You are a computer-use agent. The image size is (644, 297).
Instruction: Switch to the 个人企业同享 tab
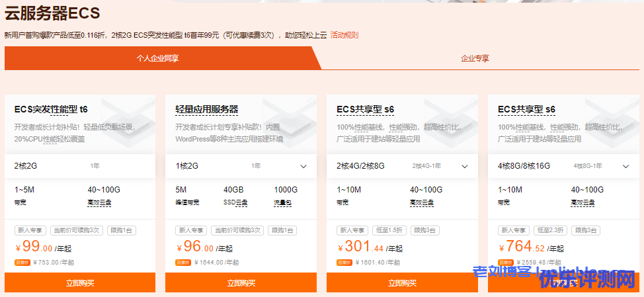pos(158,58)
